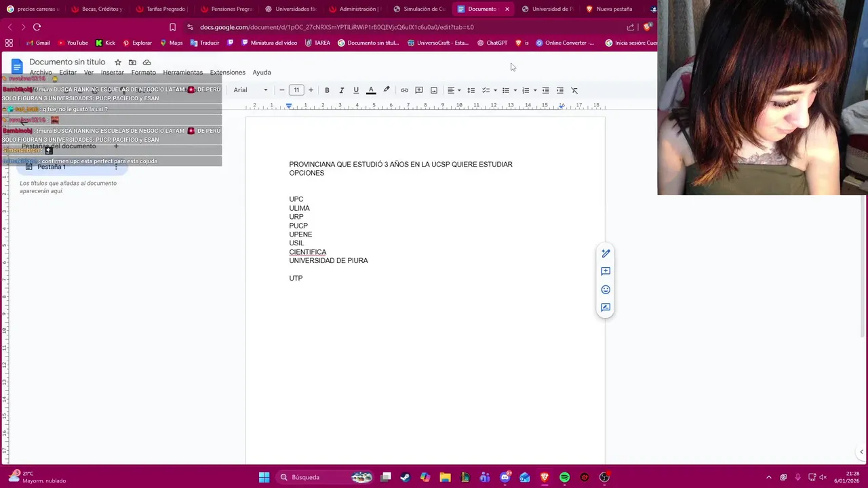Viewport: 868px width, 488px height.
Task: Bookmark this page in the address bar
Action: (x=172, y=27)
